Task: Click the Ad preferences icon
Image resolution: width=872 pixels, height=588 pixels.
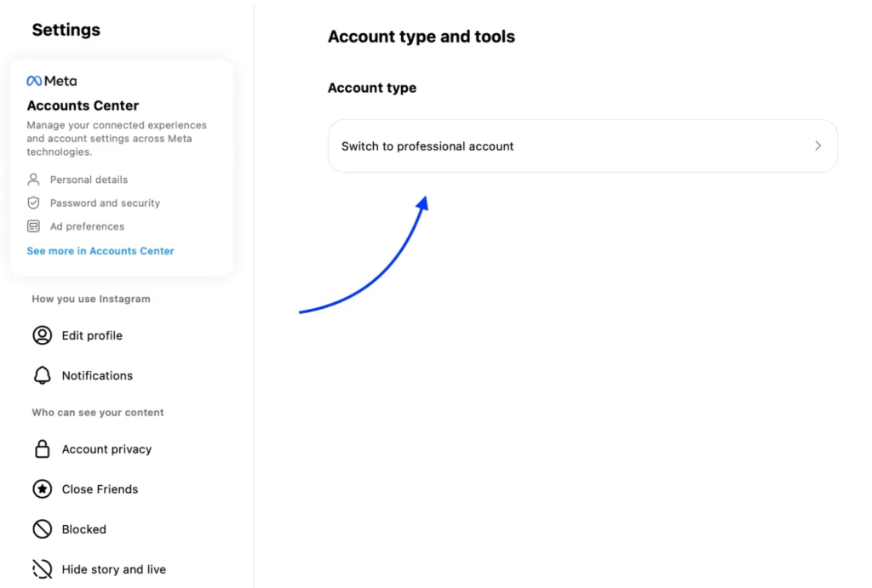Action: (34, 226)
